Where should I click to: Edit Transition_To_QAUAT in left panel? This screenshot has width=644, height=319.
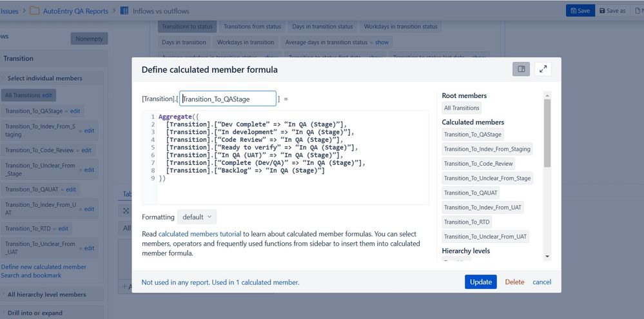point(71,189)
